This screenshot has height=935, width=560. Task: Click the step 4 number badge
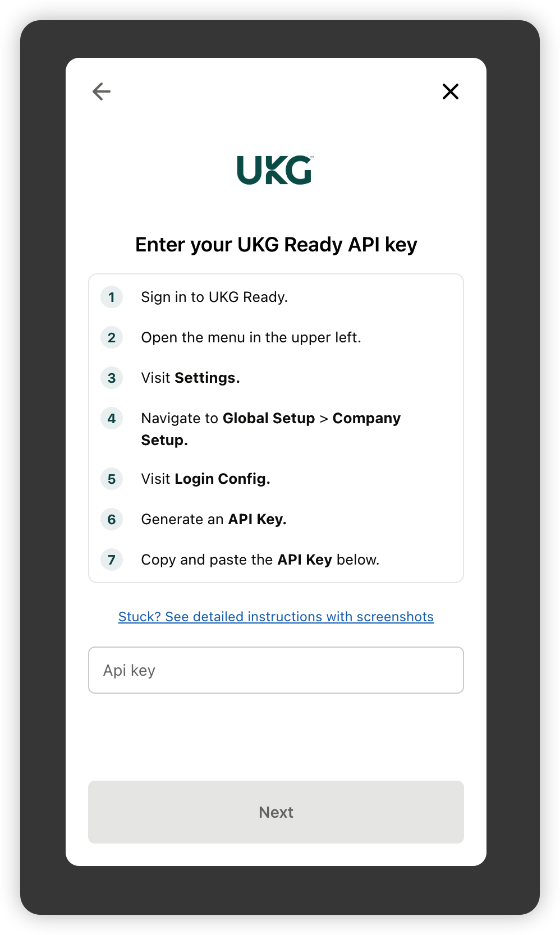[112, 418]
